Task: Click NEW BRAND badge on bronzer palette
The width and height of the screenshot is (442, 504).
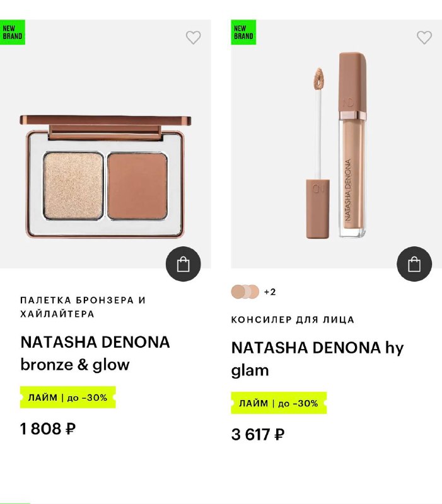Action: click(13, 32)
